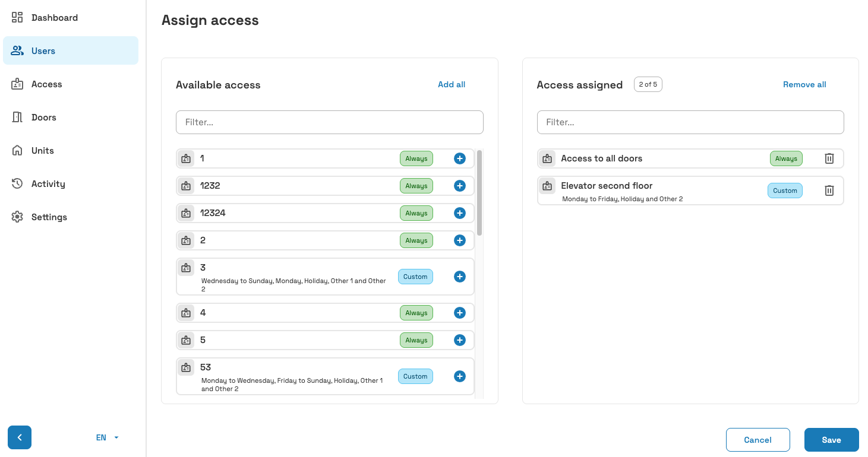Click the 'Custom' badge on 'Elevator second floor'
The height and width of the screenshot is (457, 868).
click(x=785, y=191)
